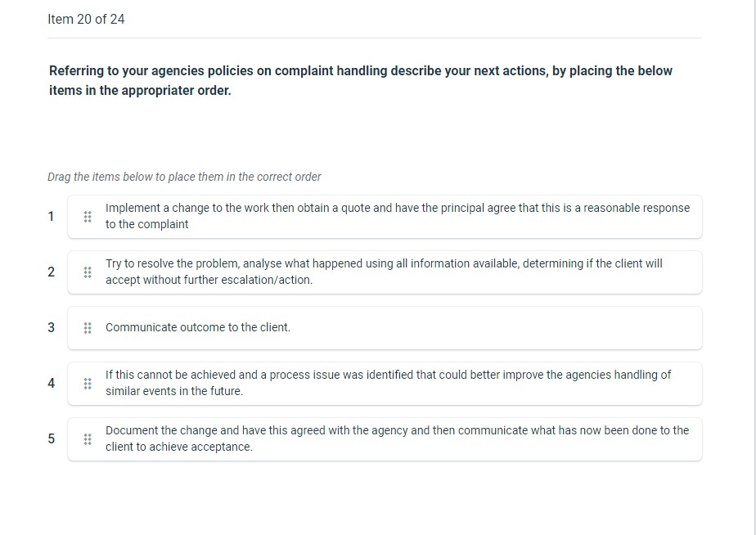Click the number label 1

(x=51, y=216)
